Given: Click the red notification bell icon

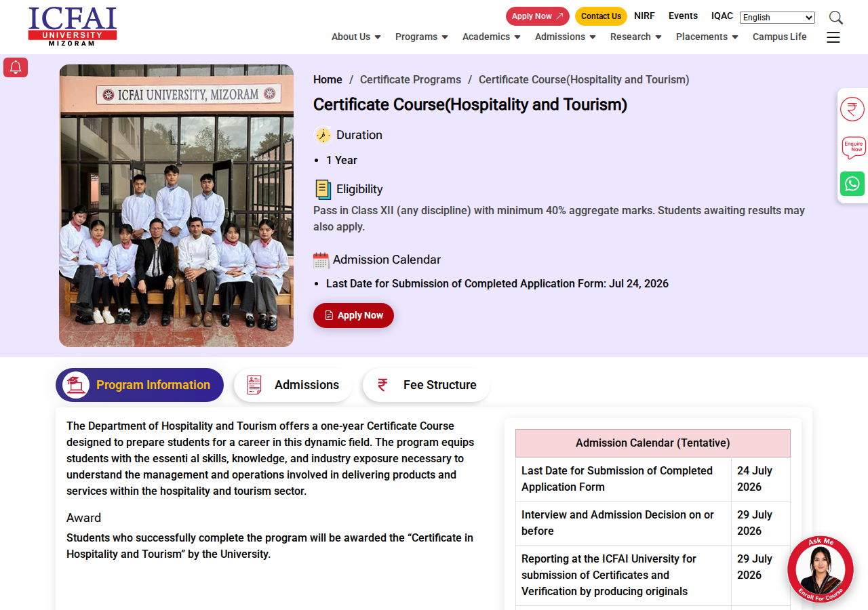Looking at the screenshot, I should [16, 67].
